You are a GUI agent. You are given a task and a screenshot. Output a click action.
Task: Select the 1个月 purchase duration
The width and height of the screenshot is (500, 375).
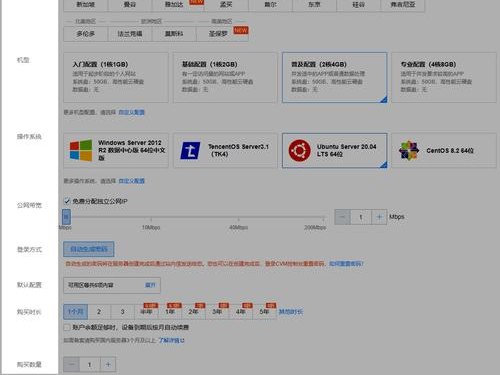(x=76, y=312)
